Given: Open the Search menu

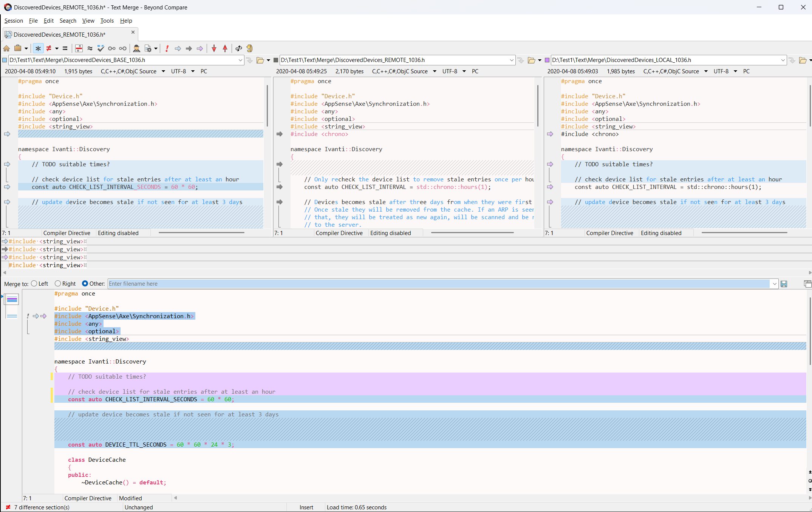Looking at the screenshot, I should point(68,21).
